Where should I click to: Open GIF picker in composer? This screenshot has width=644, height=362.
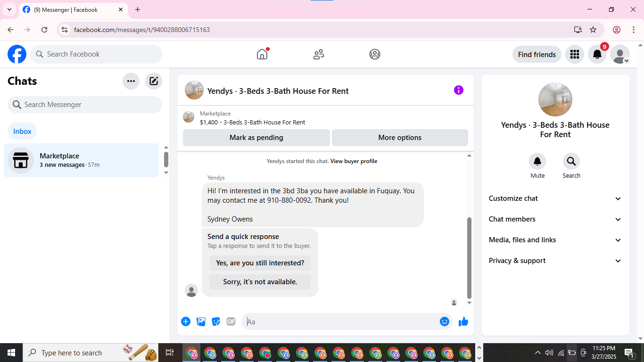pyautogui.click(x=231, y=321)
